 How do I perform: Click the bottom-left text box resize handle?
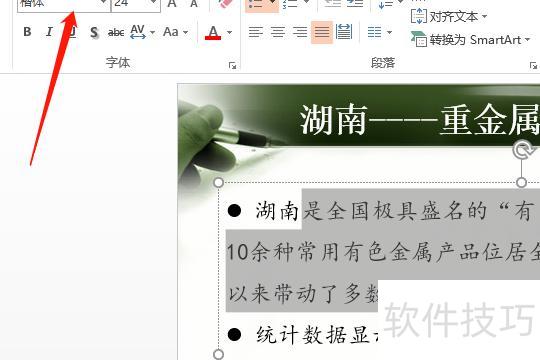coord(219,354)
